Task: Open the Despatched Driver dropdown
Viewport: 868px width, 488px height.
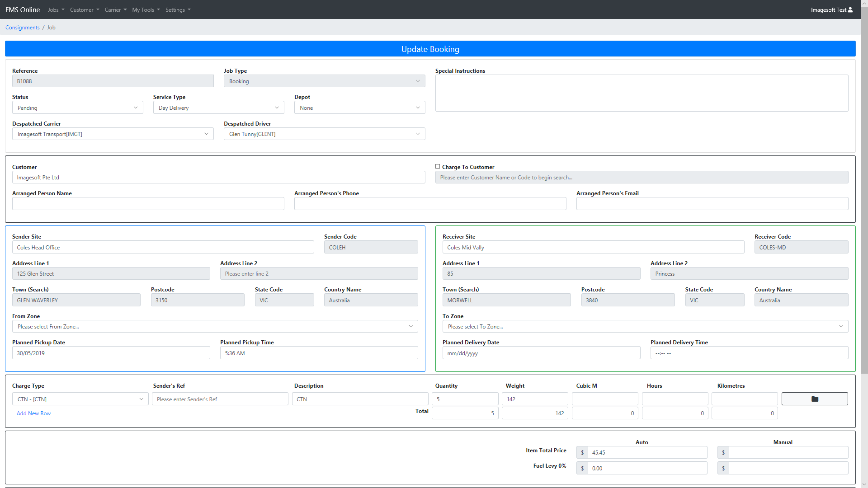Action: [x=324, y=134]
